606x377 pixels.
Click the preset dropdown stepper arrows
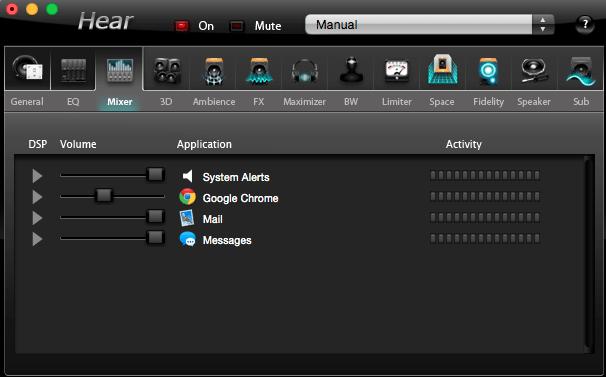[543, 25]
